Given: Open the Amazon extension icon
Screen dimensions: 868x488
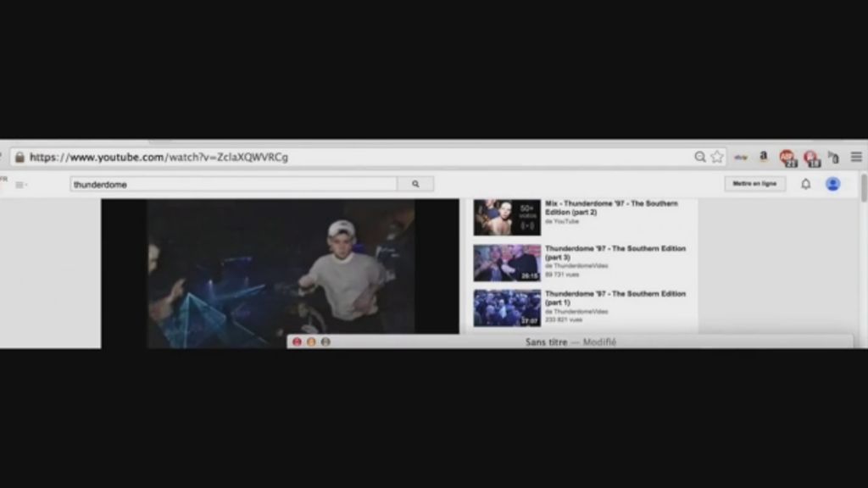Looking at the screenshot, I should pos(764,157).
